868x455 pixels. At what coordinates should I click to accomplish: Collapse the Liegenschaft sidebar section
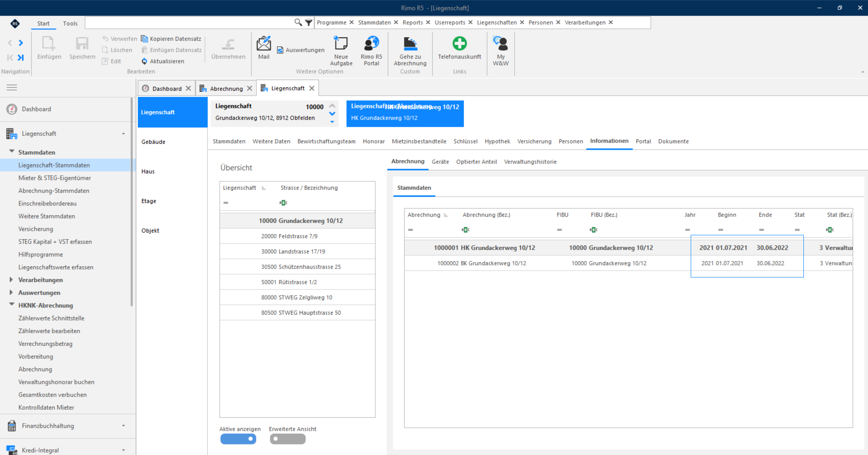click(x=123, y=134)
